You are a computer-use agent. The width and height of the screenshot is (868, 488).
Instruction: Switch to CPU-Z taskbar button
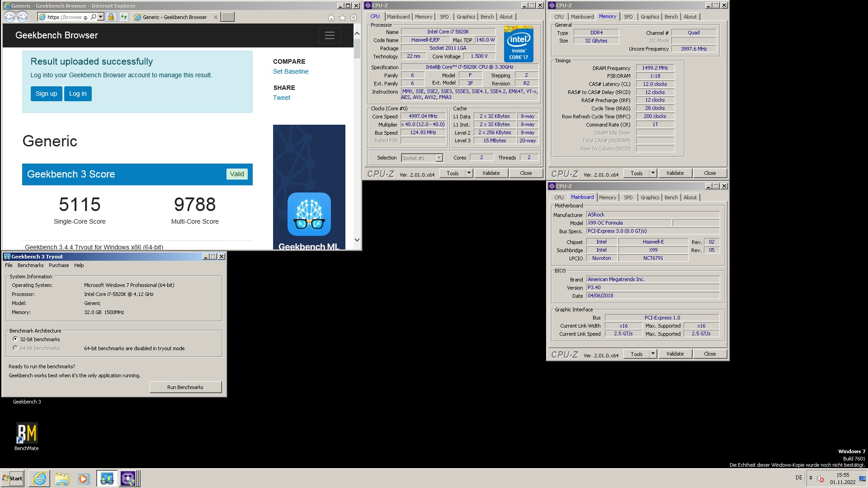pos(128,478)
